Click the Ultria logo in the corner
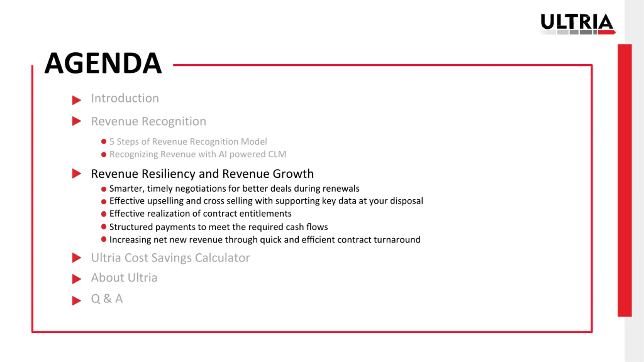The image size is (644, 362). pos(578,24)
